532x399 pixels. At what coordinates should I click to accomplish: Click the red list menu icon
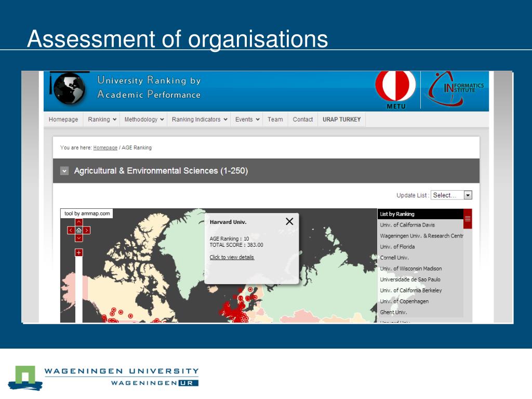(468, 219)
